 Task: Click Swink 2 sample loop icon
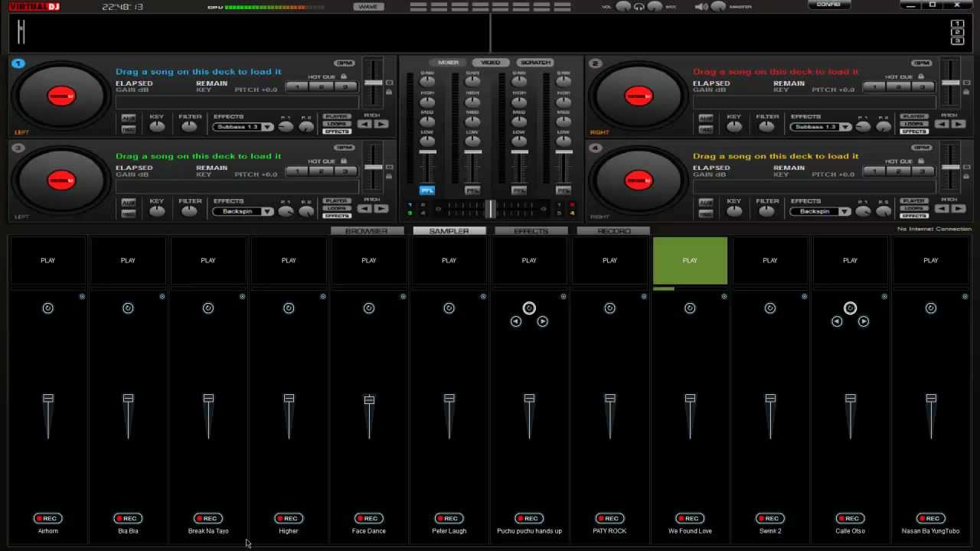[770, 308]
